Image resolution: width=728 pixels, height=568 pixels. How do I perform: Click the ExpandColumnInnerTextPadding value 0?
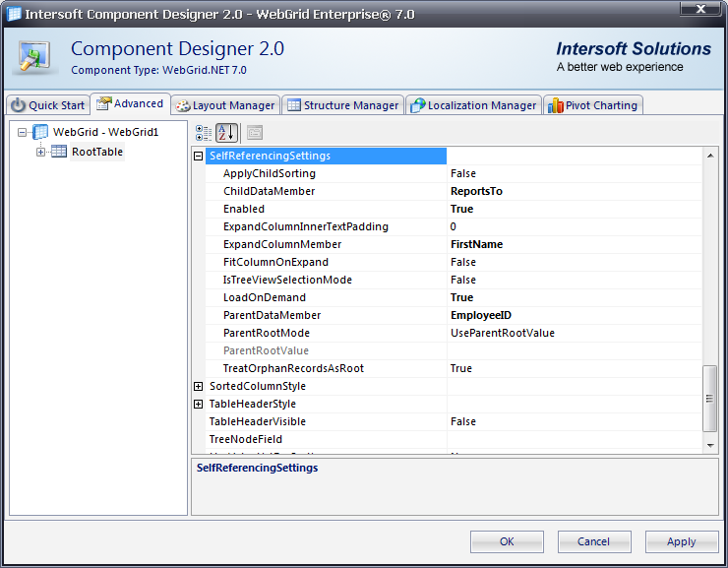click(454, 226)
